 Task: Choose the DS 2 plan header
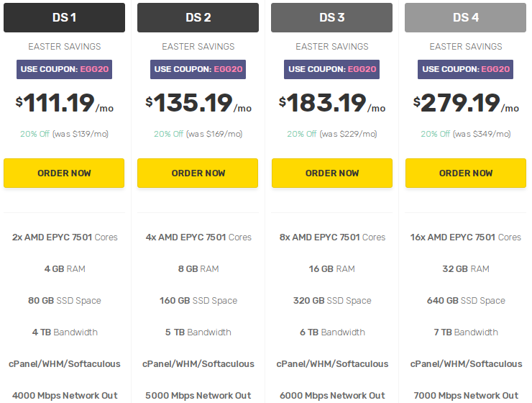[x=198, y=17]
